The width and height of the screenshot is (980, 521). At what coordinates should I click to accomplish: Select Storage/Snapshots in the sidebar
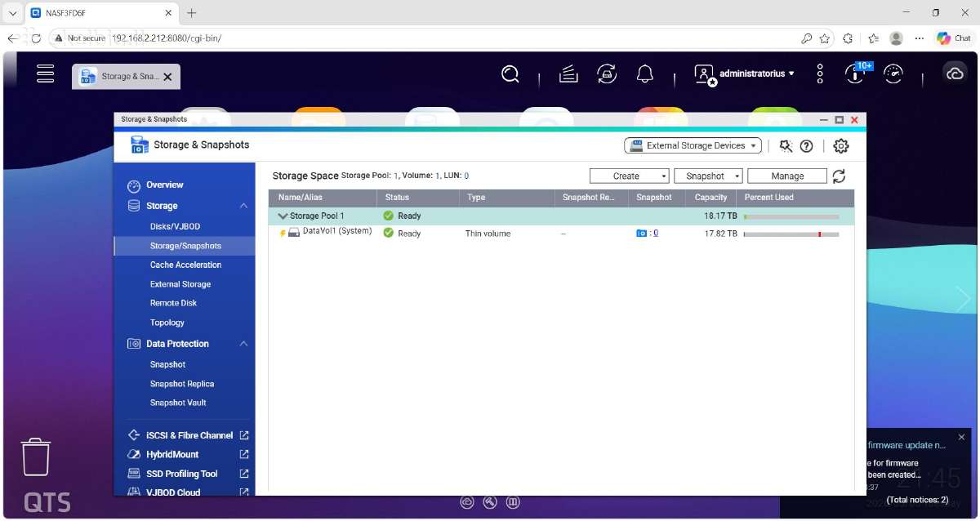185,246
